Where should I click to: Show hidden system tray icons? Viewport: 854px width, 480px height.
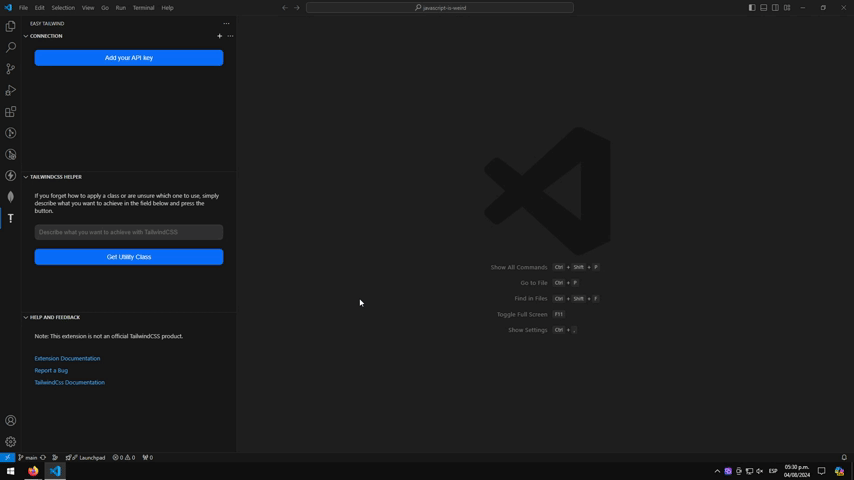point(717,471)
